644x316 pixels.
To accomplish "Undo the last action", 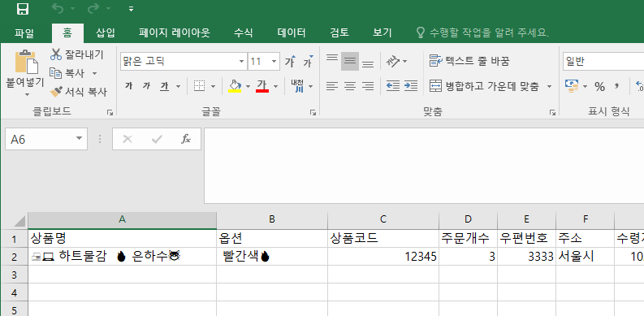I will (58, 9).
